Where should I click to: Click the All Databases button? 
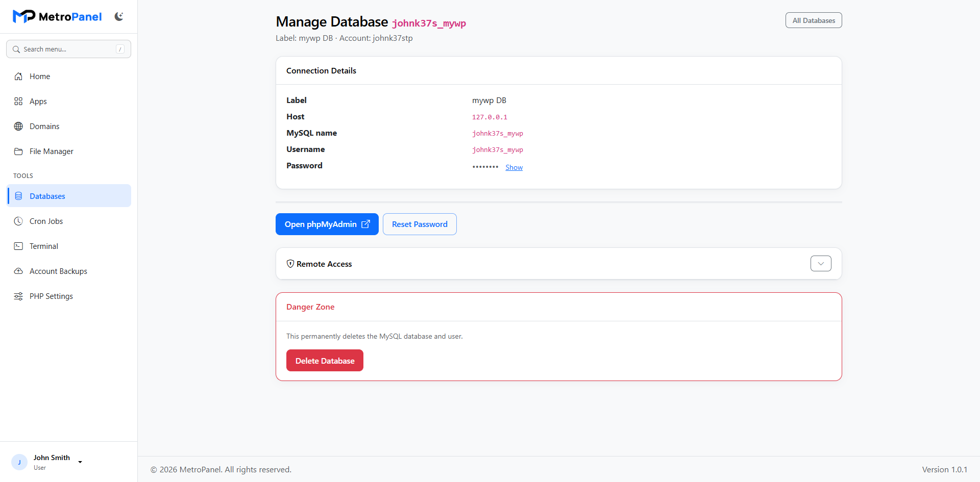[814, 20]
